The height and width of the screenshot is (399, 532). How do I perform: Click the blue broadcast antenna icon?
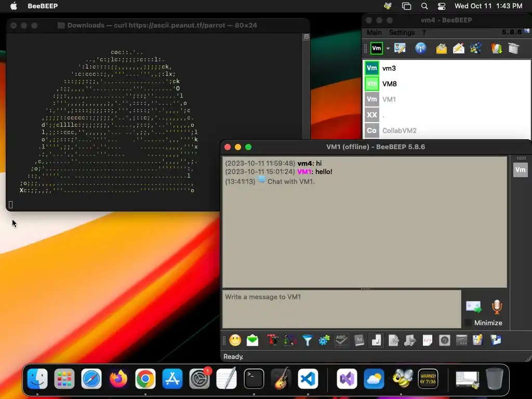point(421,48)
